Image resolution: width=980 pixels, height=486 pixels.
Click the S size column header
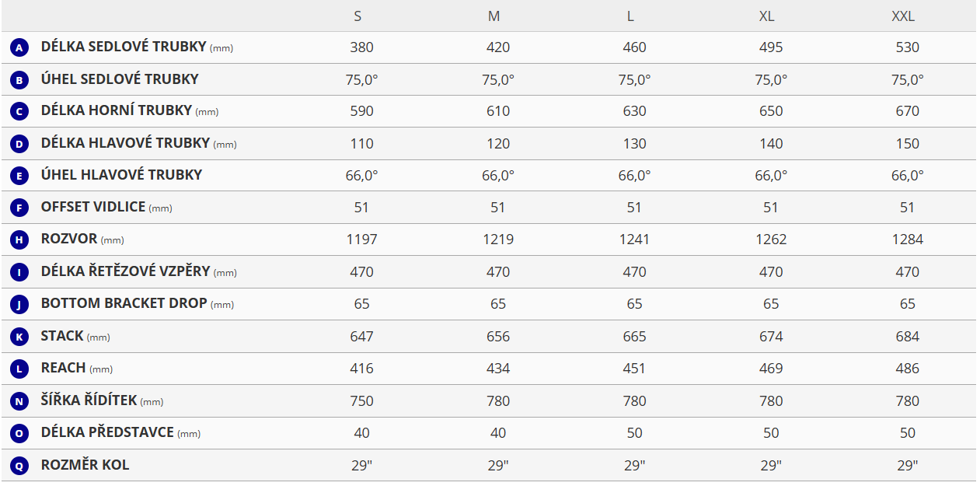(x=361, y=16)
